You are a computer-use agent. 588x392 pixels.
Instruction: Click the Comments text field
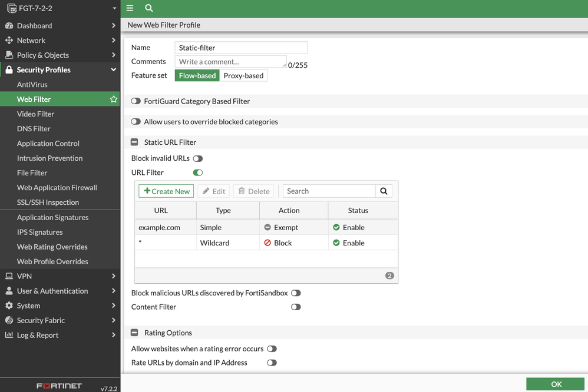click(x=230, y=62)
